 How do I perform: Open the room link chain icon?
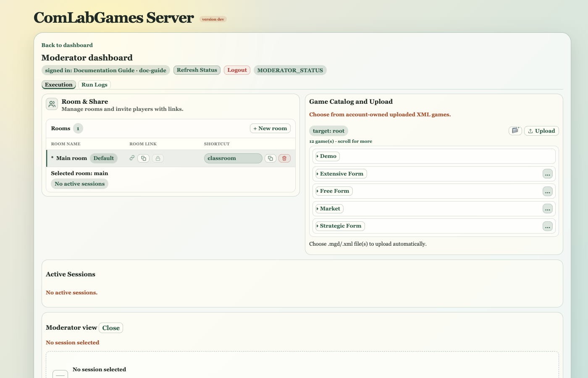point(132,158)
